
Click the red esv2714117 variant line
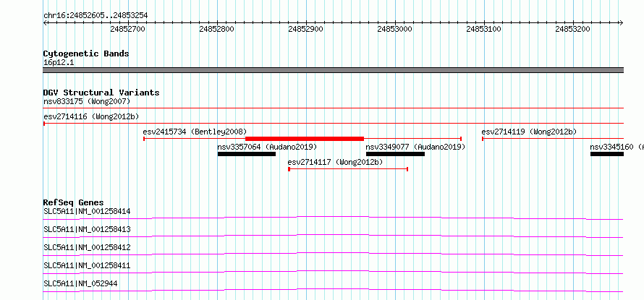click(348, 169)
